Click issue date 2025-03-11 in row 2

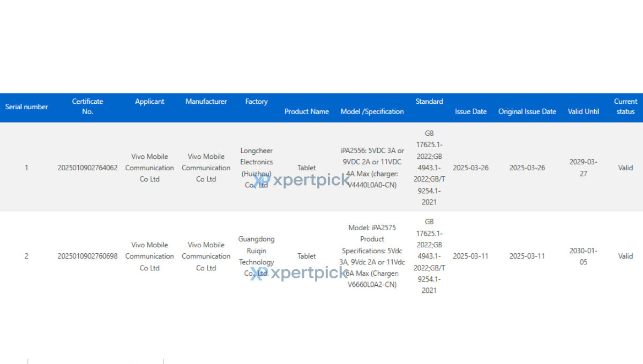pos(471,256)
